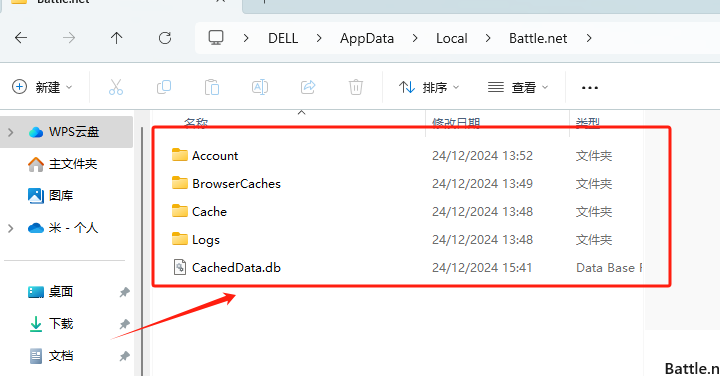Expand chevron after Battle.net breadcrumb
720x376 pixels.
(x=589, y=38)
